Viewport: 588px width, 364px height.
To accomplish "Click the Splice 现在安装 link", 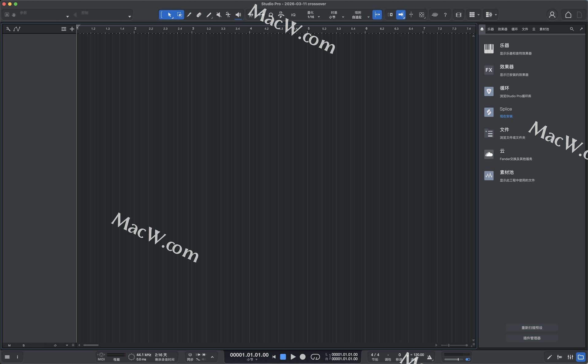I will pyautogui.click(x=506, y=116).
